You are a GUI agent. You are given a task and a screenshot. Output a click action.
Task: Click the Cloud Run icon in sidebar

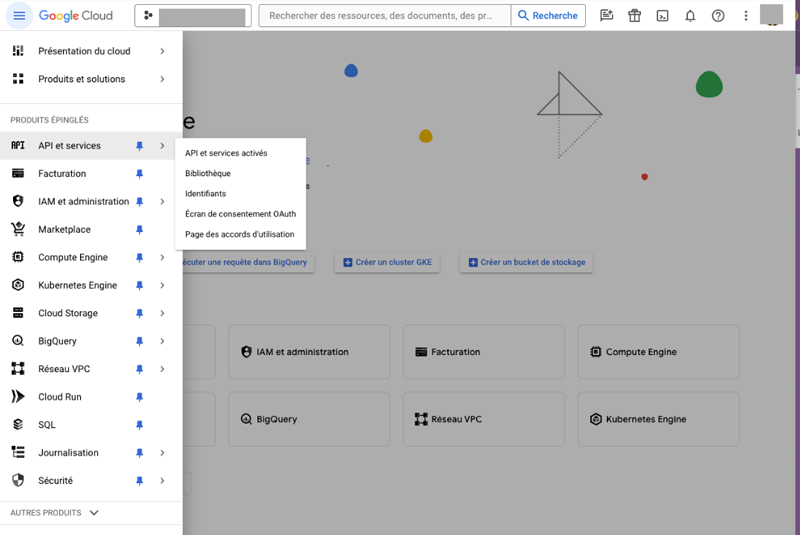[18, 397]
